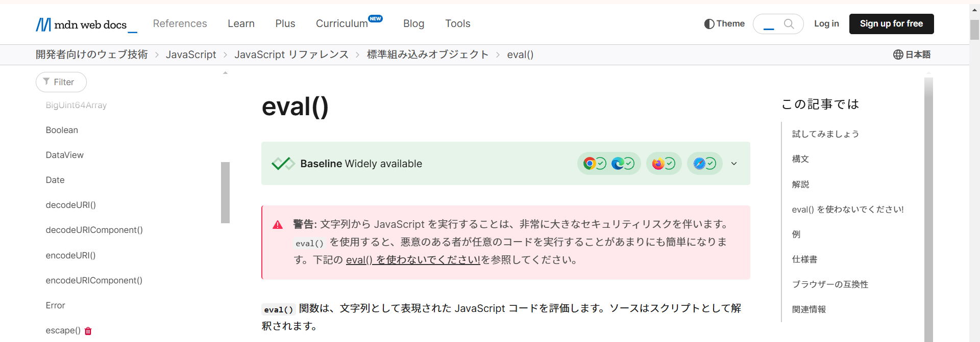980x342 pixels.
Task: Click the search magnifier icon
Action: click(789, 24)
